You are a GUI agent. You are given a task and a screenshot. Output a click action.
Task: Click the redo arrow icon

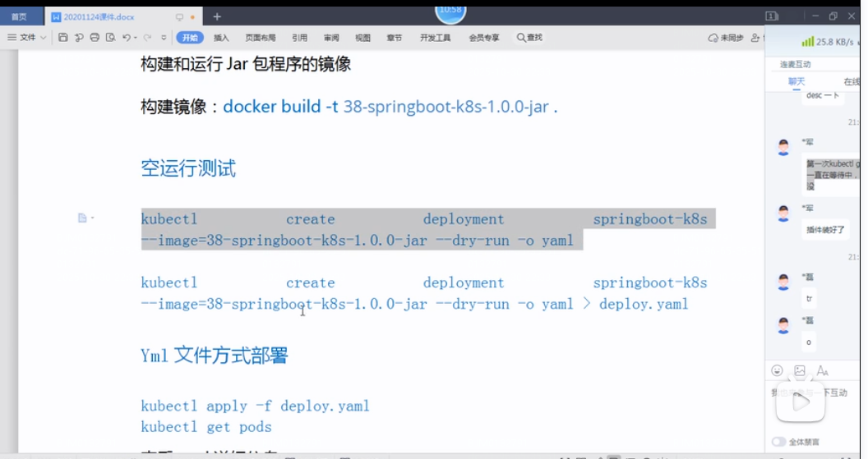coord(147,38)
